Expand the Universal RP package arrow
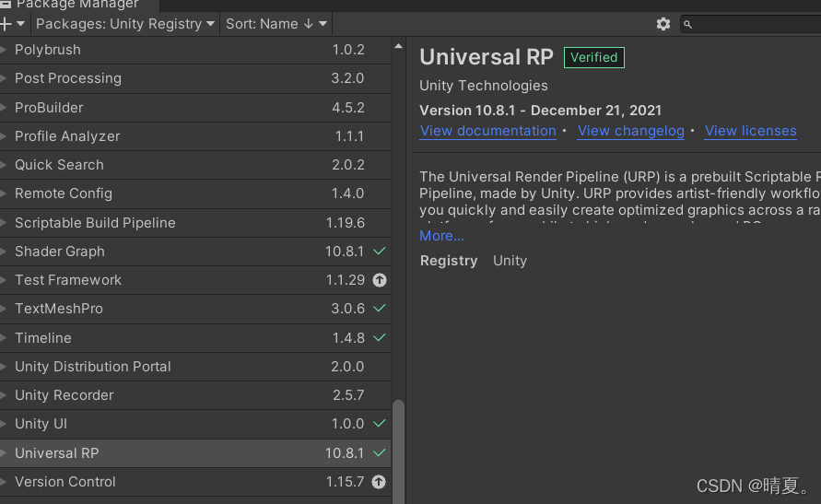This screenshot has width=821, height=504. coord(3,453)
